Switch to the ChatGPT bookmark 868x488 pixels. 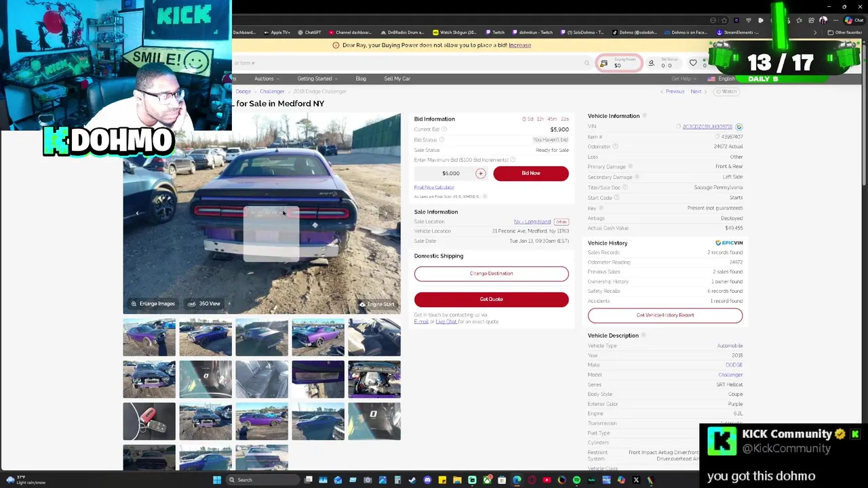[309, 33]
